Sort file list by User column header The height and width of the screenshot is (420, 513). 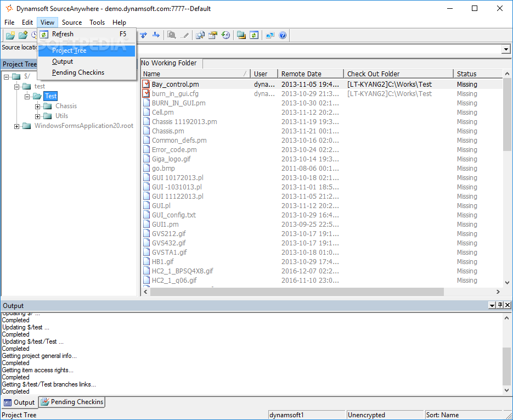coord(264,74)
